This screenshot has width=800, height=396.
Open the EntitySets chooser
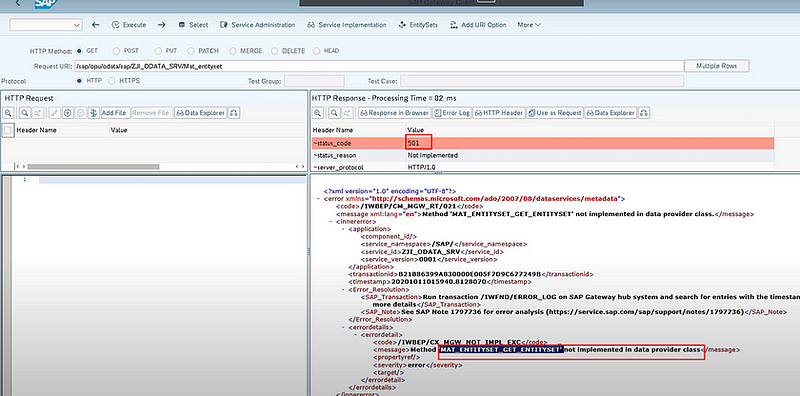[x=418, y=24]
